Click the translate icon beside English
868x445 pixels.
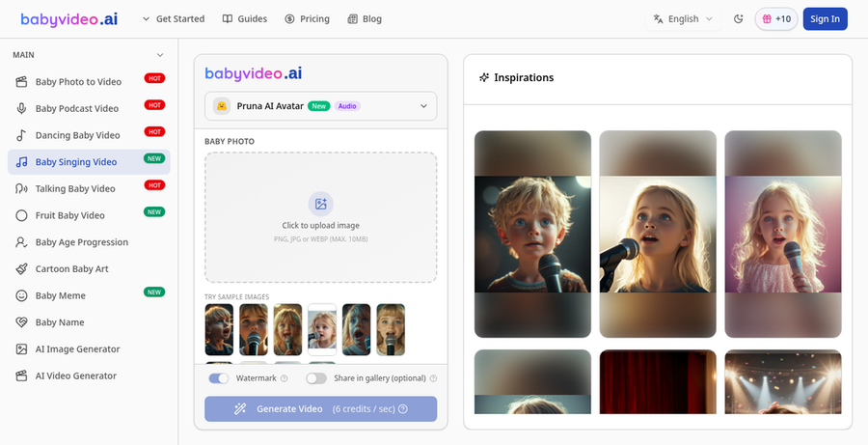click(x=658, y=19)
